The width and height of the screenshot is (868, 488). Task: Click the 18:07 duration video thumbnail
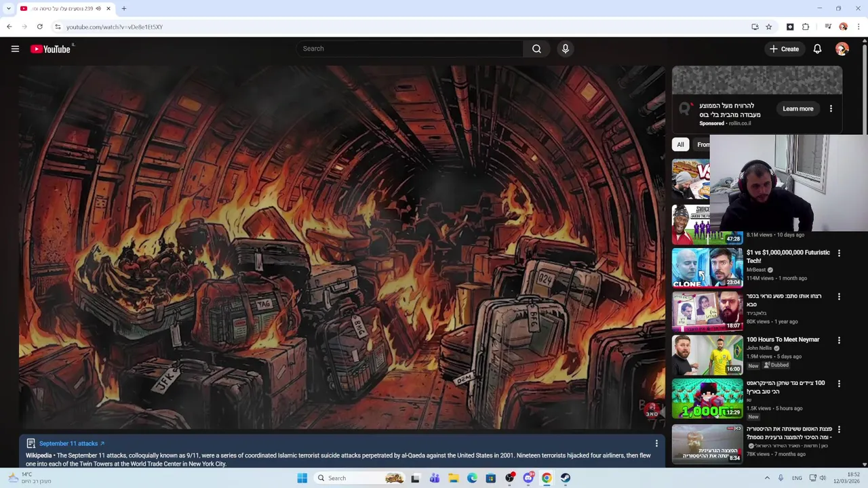pos(707,311)
